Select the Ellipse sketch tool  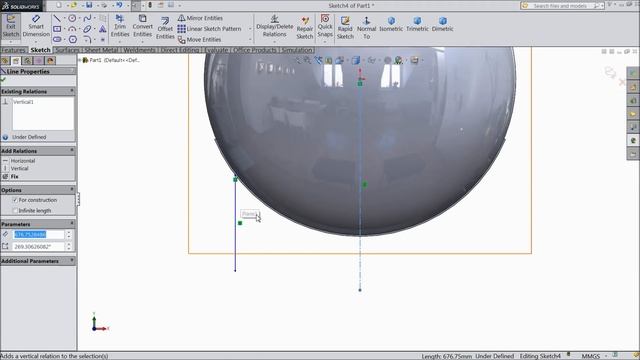[87, 29]
